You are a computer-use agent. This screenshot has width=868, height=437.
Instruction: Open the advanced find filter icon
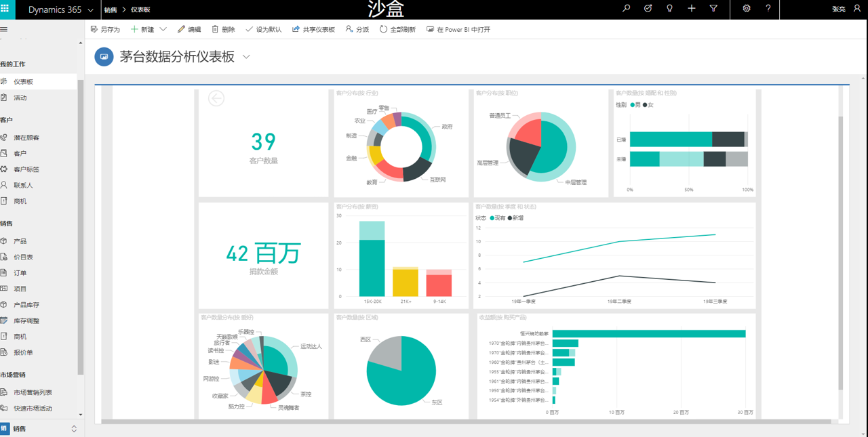click(713, 9)
